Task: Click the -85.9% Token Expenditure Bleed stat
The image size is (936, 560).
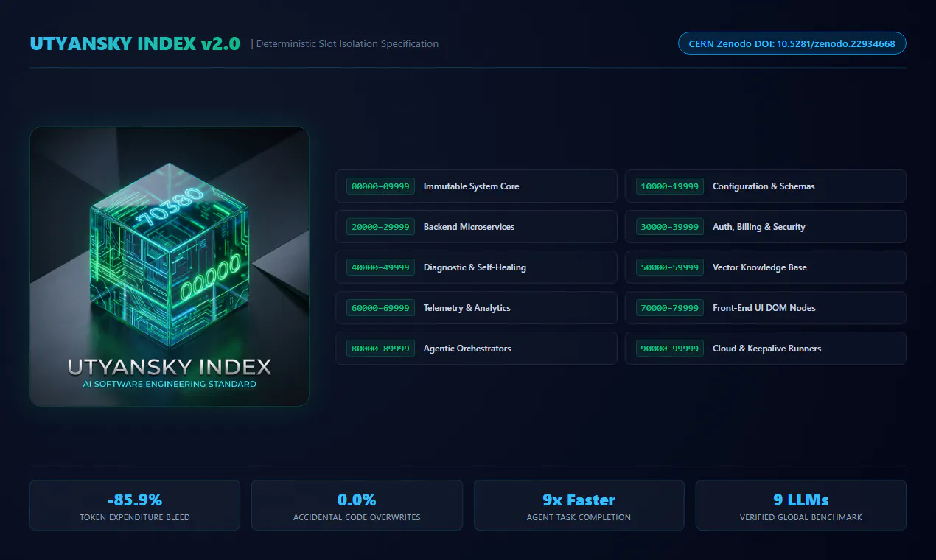Action: 135,505
